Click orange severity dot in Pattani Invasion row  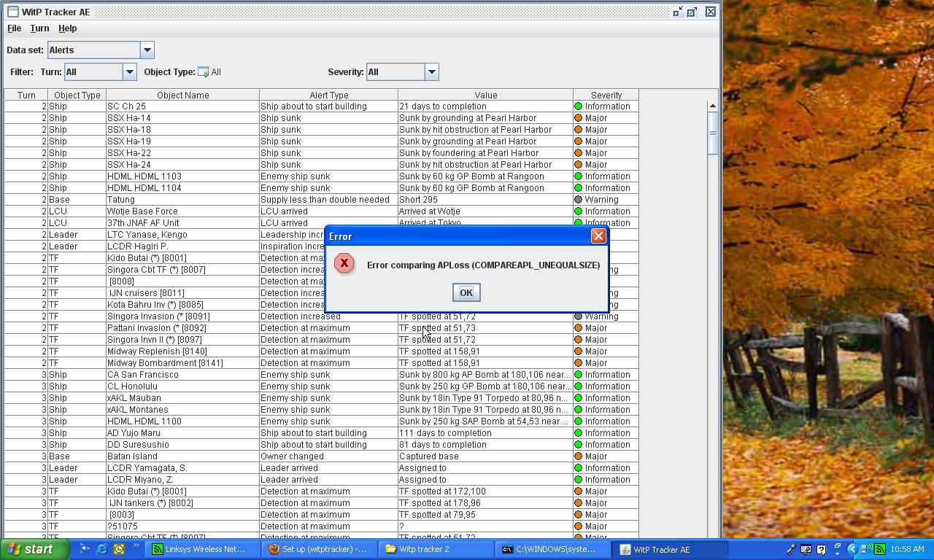pyautogui.click(x=579, y=328)
